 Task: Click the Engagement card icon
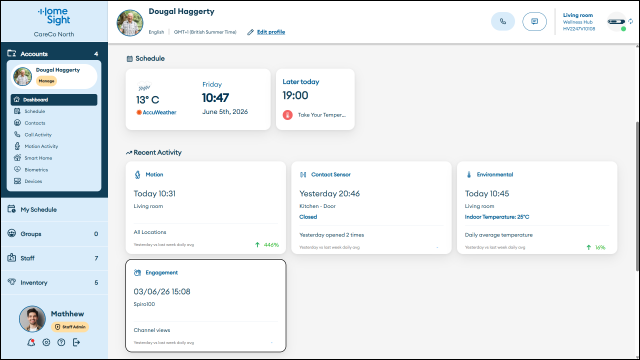[138, 273]
